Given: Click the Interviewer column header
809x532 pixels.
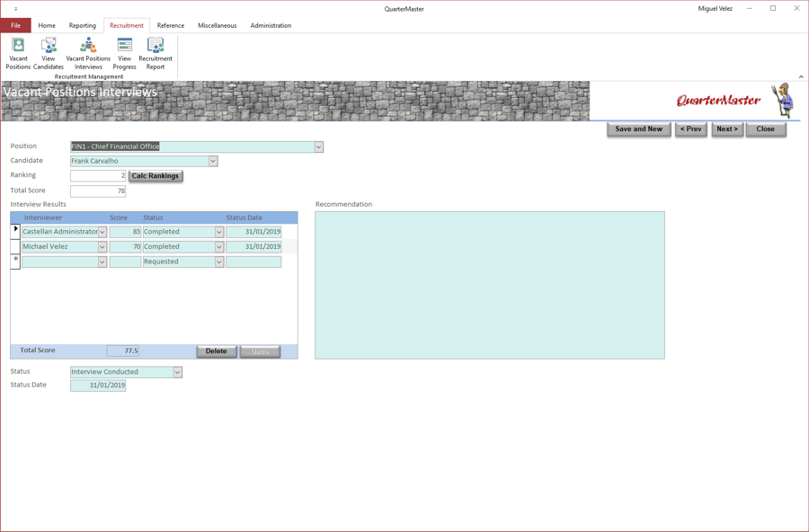Looking at the screenshot, I should (43, 217).
